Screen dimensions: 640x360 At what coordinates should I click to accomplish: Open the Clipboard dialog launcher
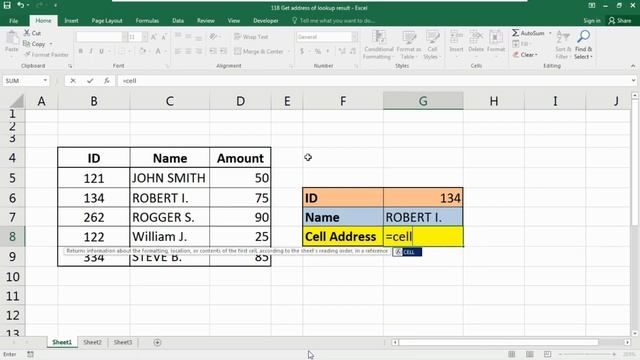(x=70, y=66)
